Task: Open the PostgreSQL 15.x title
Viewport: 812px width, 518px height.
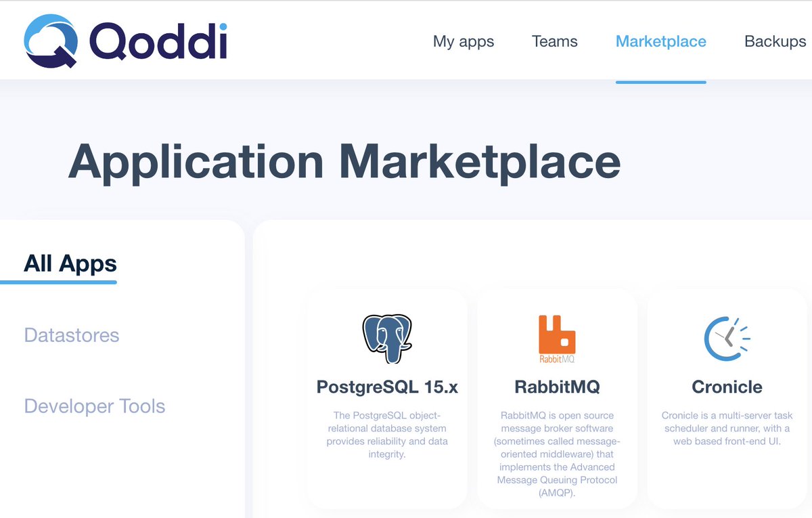Action: click(387, 387)
